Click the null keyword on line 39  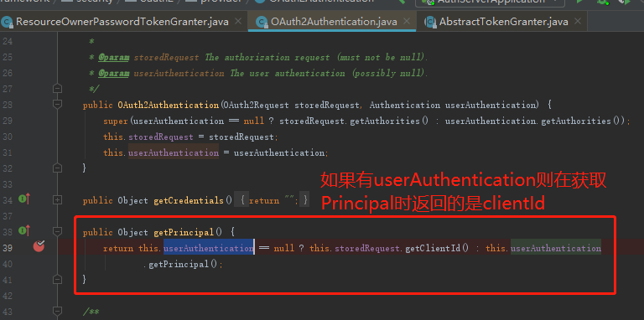click(283, 248)
